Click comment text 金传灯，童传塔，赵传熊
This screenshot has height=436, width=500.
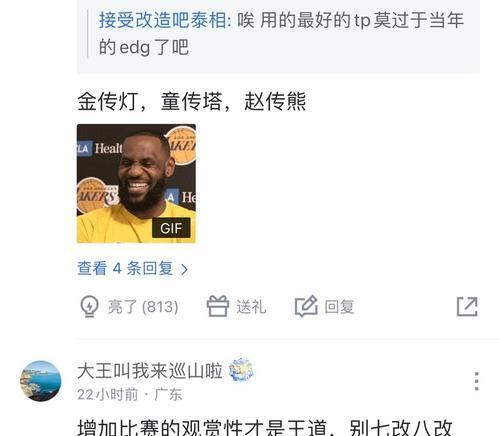tap(192, 101)
